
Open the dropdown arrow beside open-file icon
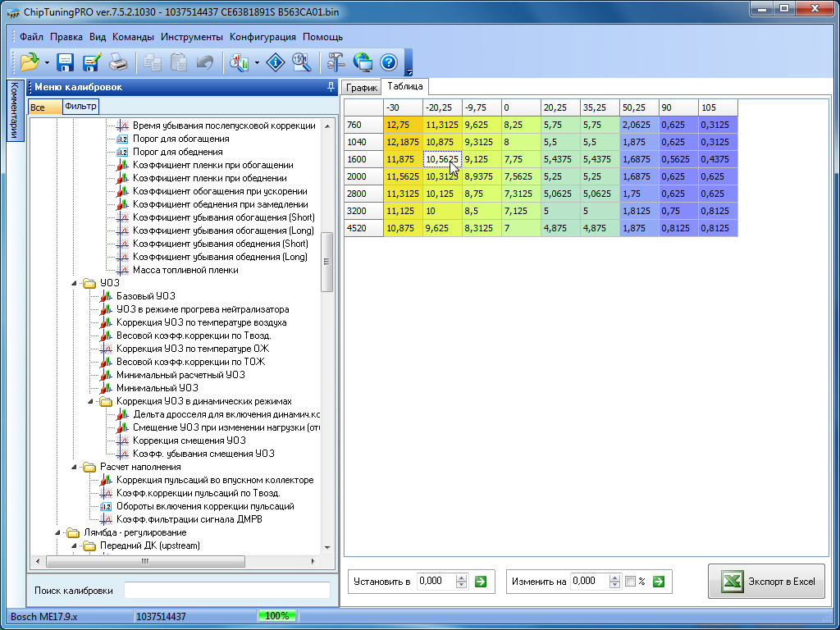pos(47,63)
